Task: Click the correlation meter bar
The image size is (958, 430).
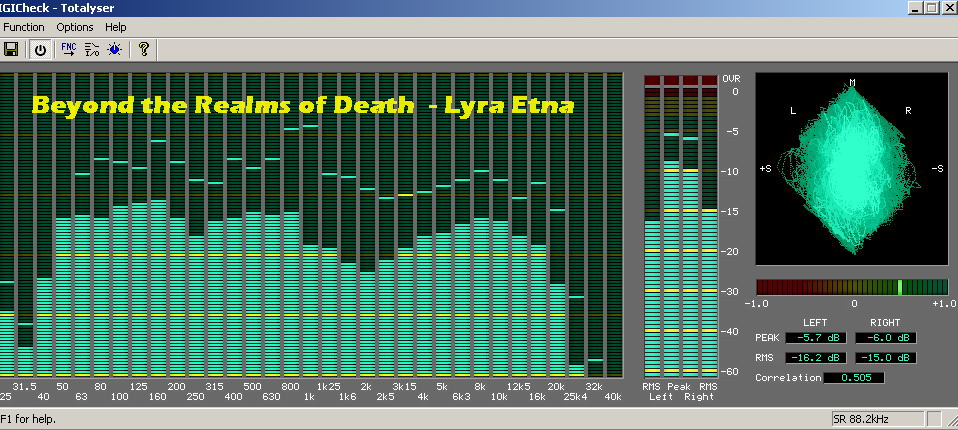Action: pos(852,287)
